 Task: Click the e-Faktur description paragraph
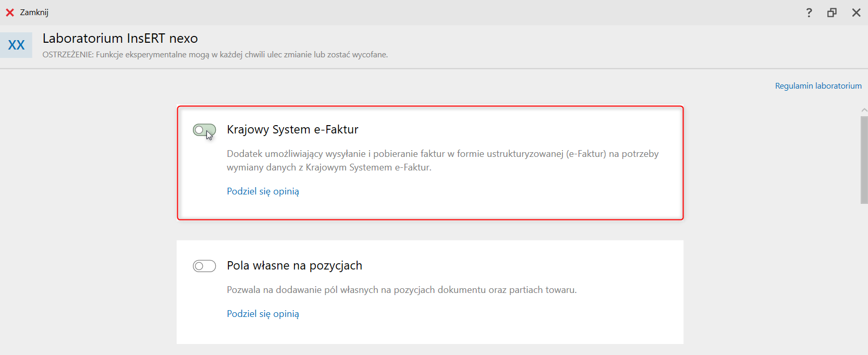pyautogui.click(x=442, y=161)
